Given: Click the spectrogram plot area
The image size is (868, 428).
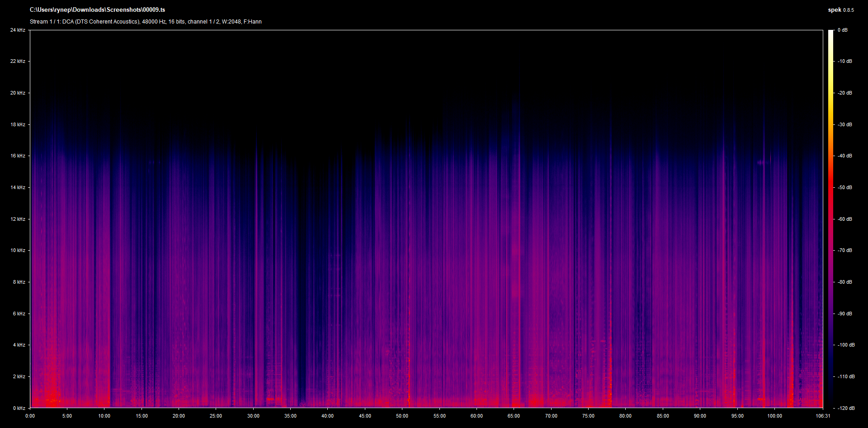Looking at the screenshot, I should point(426,219).
